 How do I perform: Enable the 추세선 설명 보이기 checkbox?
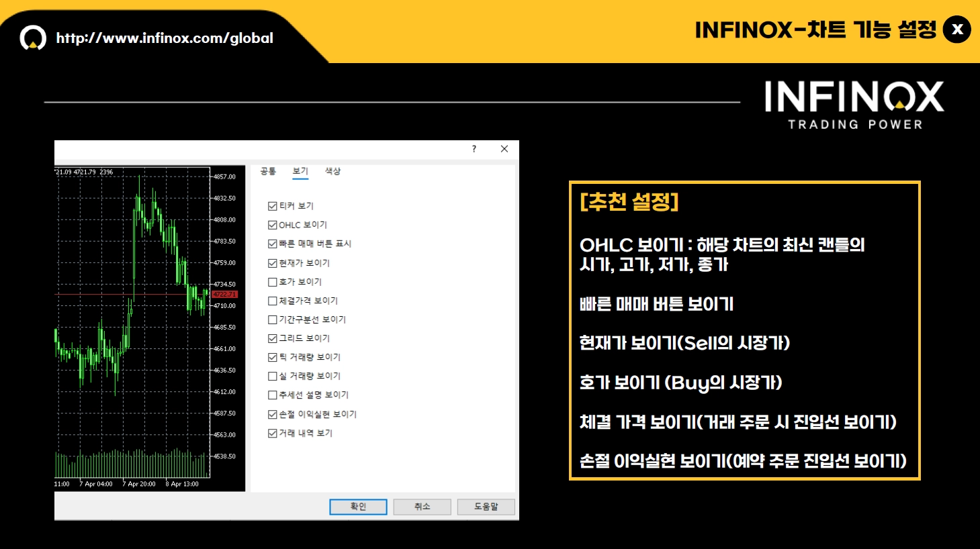coord(272,395)
